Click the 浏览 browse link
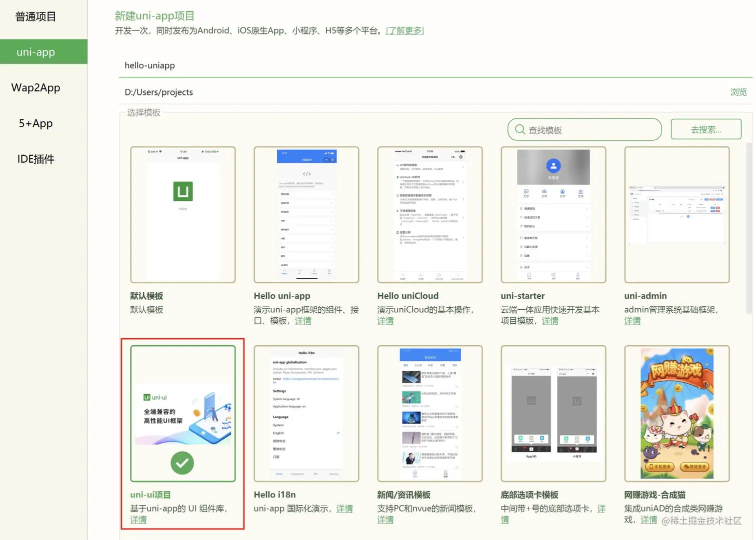Viewport: 756px width, 540px height. tap(738, 92)
